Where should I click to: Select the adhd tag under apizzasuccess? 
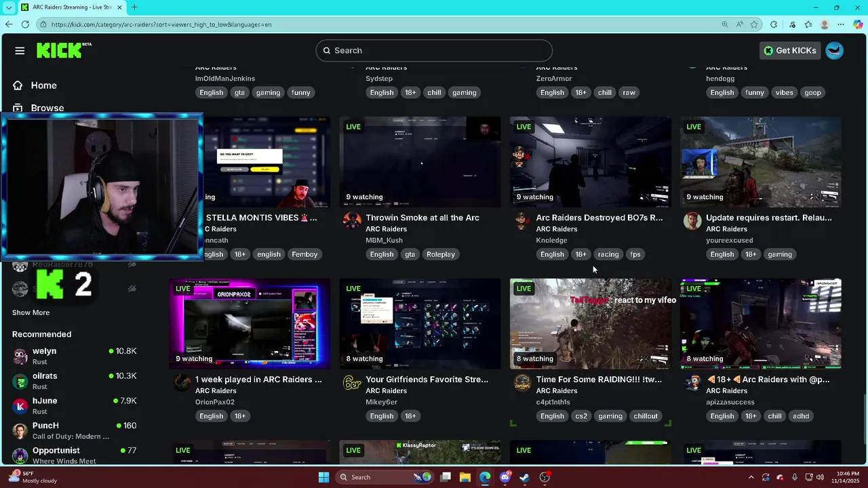tap(801, 416)
